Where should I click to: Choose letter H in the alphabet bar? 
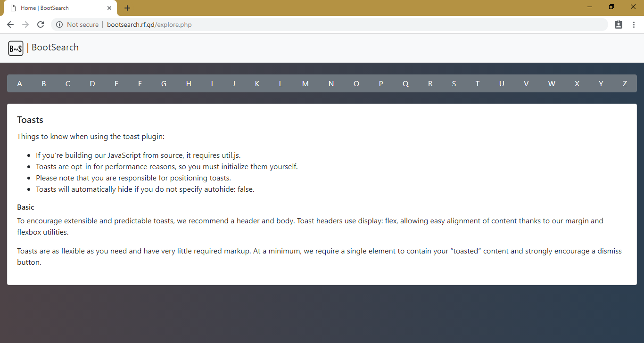[x=189, y=83]
